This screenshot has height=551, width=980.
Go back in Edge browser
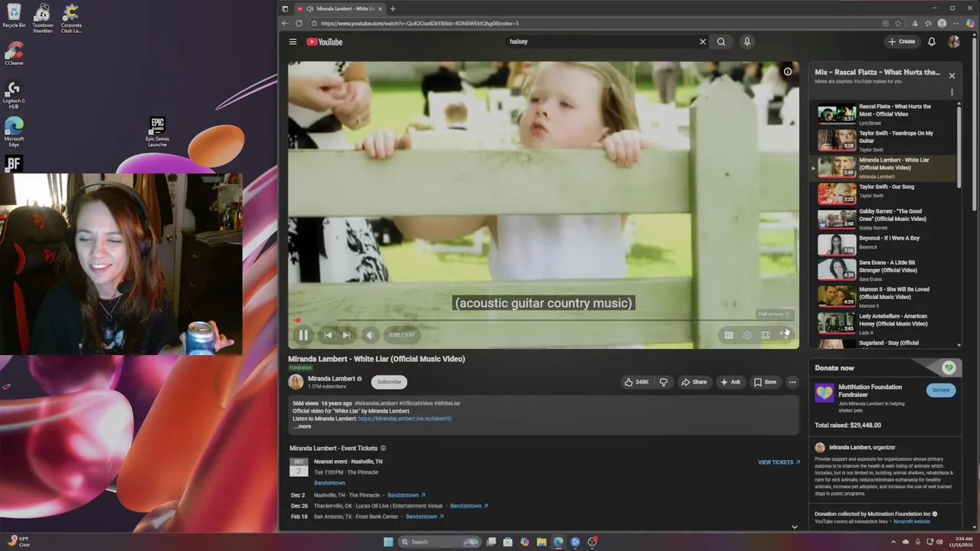tap(285, 24)
